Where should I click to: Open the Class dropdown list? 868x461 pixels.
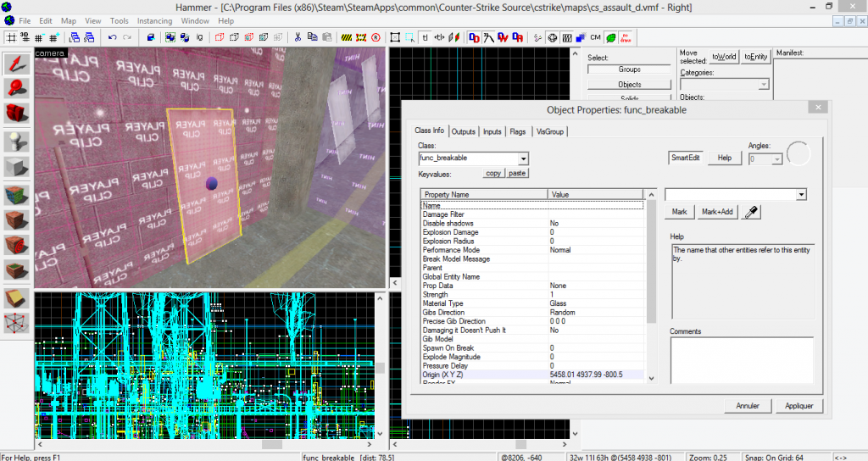pyautogui.click(x=522, y=158)
